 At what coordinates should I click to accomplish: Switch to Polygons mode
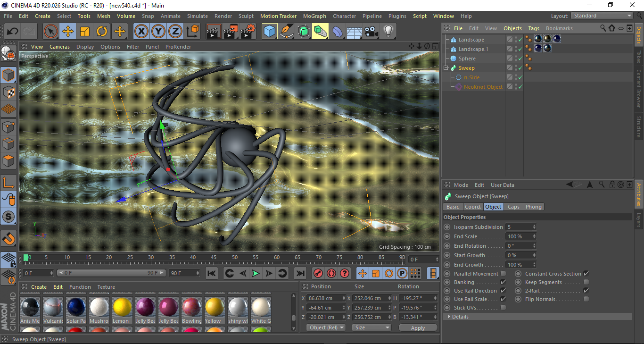9,161
